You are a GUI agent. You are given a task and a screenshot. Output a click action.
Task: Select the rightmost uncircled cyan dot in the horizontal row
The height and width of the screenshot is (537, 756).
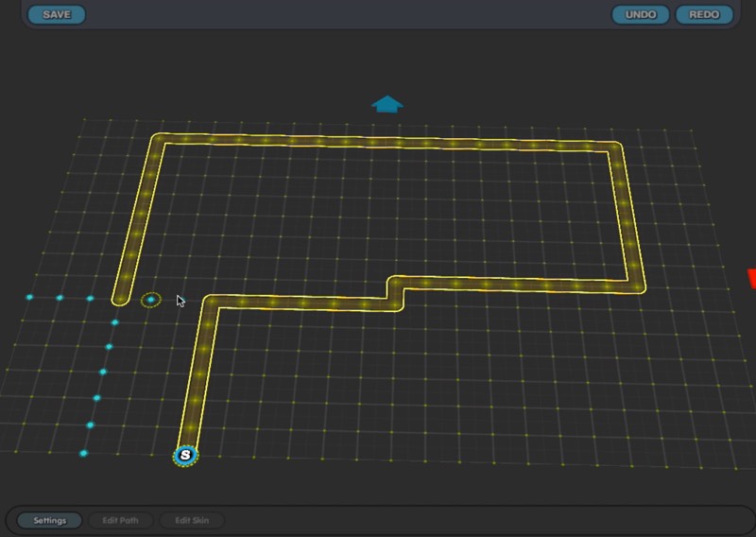(90, 298)
